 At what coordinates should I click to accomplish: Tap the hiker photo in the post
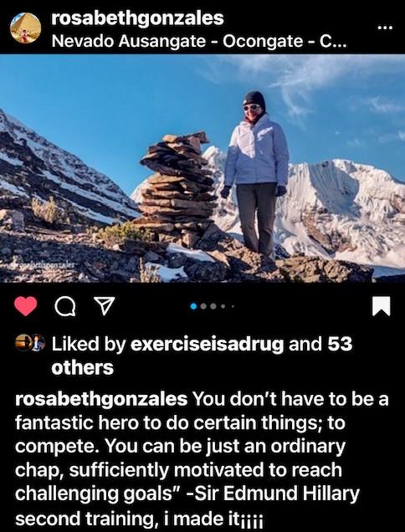pyautogui.click(x=202, y=168)
